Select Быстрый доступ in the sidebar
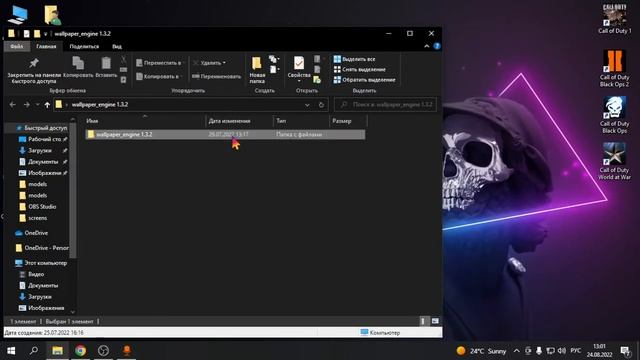The width and height of the screenshot is (640, 360). (41, 128)
